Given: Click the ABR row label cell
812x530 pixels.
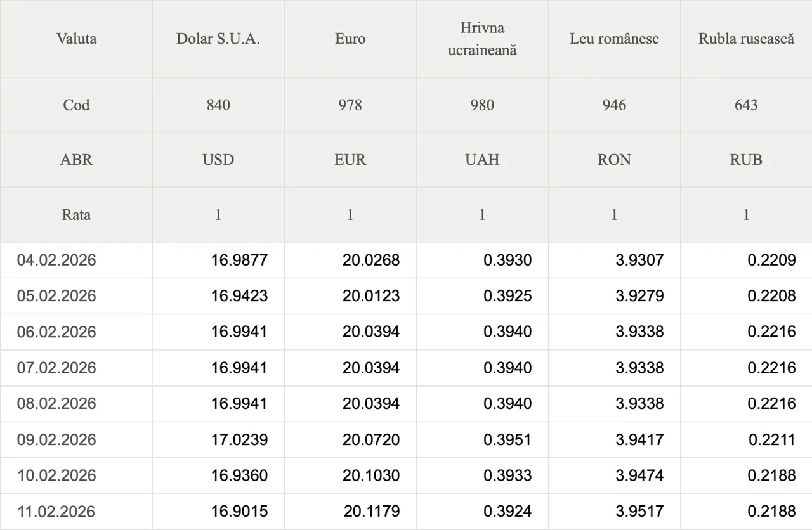Looking at the screenshot, I should [76, 160].
